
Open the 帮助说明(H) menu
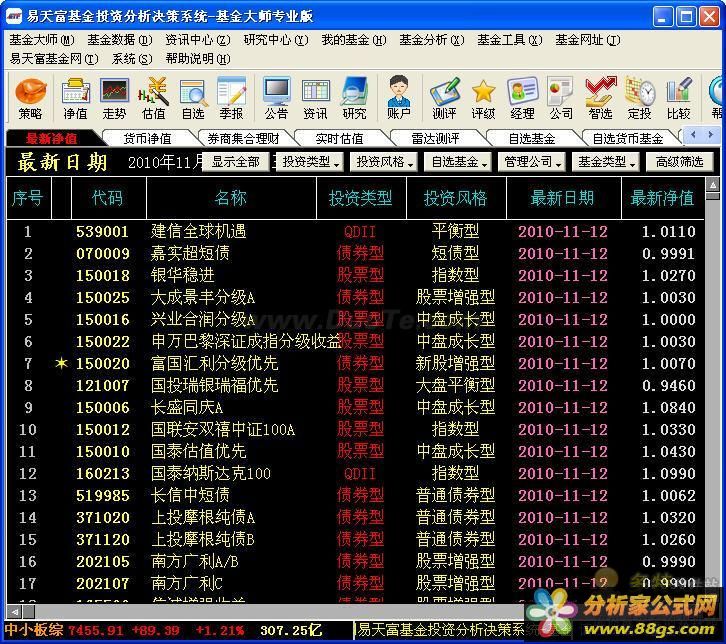point(198,59)
